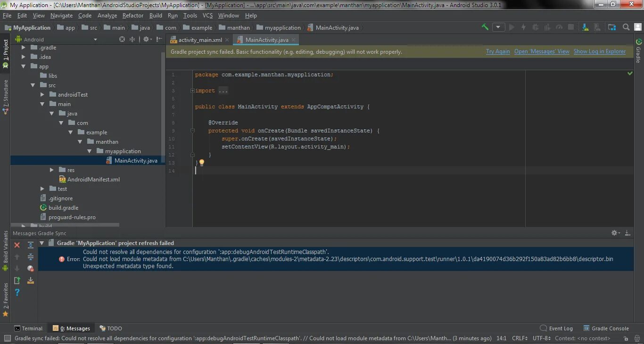Select build.gradle in project tree
This screenshot has height=344, width=644.
[59, 208]
